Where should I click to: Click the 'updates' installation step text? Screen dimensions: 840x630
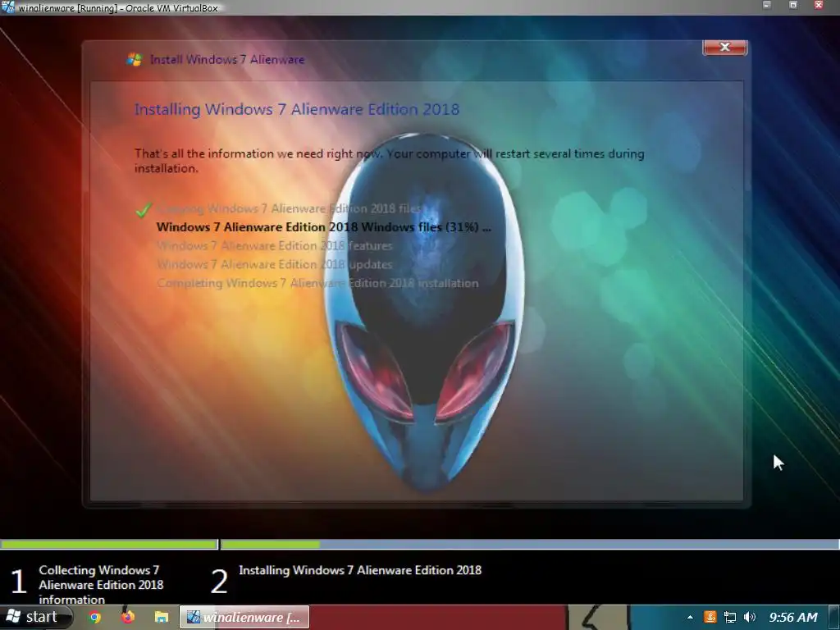pyautogui.click(x=274, y=265)
